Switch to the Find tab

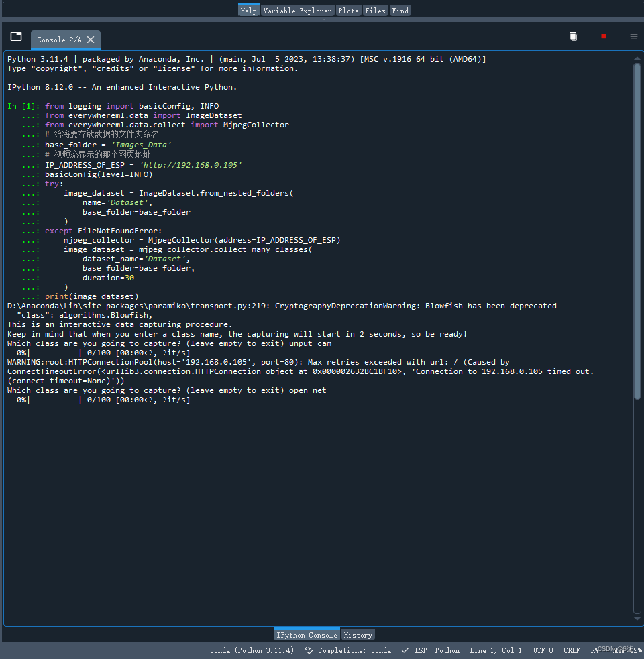tap(400, 11)
